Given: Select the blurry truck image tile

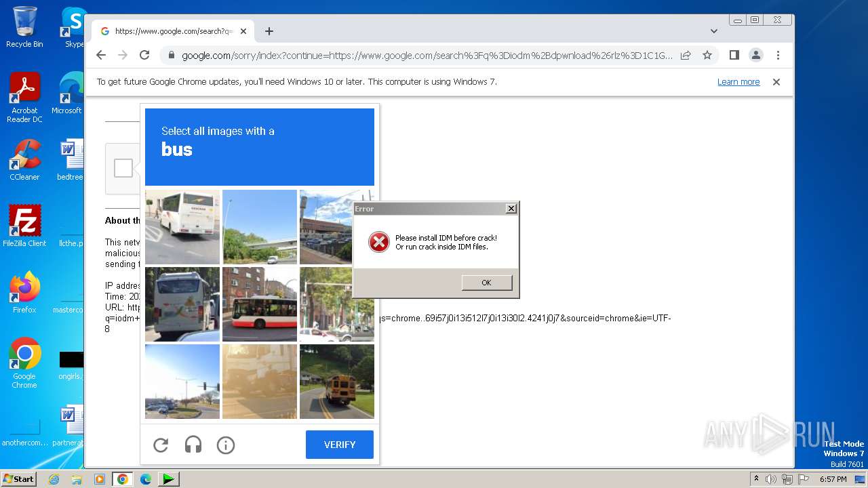Looking at the screenshot, I should (x=260, y=382).
